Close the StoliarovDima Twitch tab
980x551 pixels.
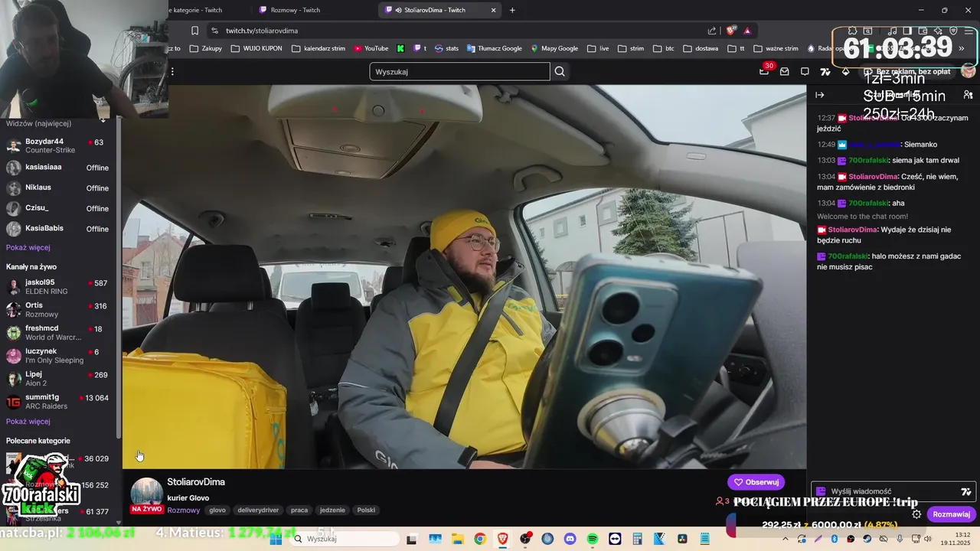coord(493,10)
